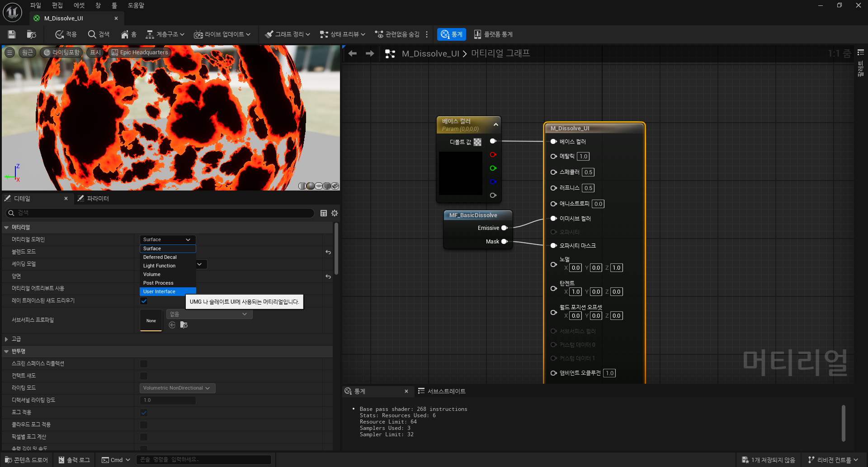Click the 디폴트 값 checkered color swatch
Image resolution: width=868 pixels, height=467 pixels.
pos(477,142)
